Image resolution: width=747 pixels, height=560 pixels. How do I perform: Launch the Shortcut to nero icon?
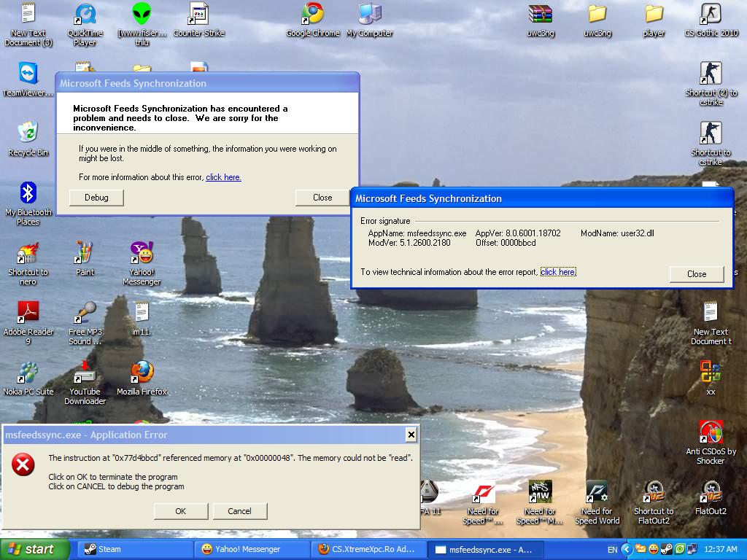[28, 263]
